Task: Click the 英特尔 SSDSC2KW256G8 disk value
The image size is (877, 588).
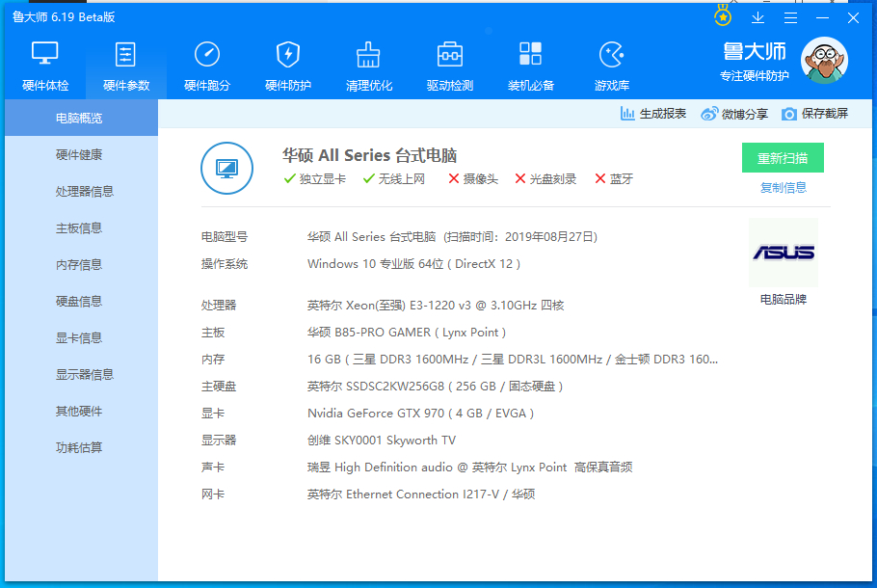Action: [x=436, y=386]
